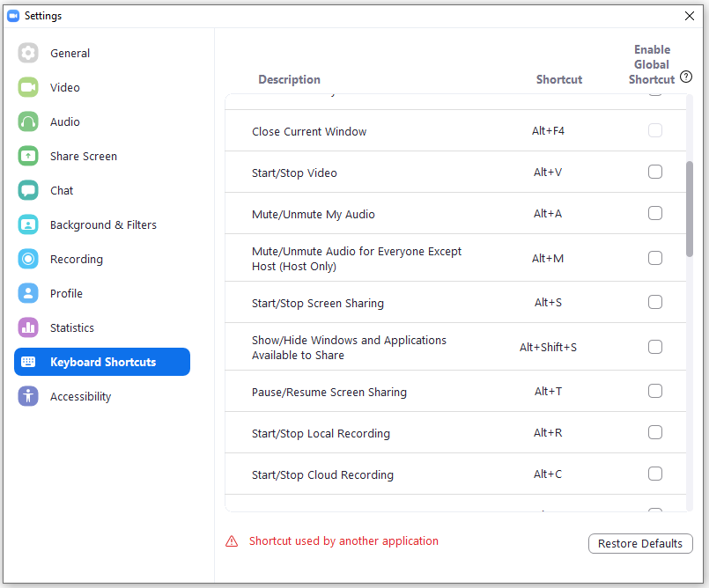709x588 pixels.
Task: Edit the Alt+T shortcut field
Action: pyautogui.click(x=548, y=392)
